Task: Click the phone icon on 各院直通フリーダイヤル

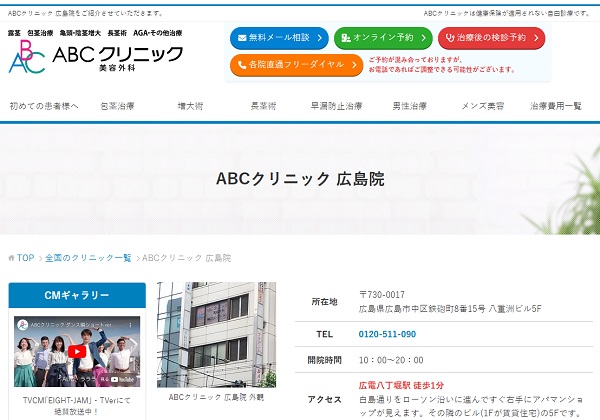Action: pyautogui.click(x=242, y=65)
